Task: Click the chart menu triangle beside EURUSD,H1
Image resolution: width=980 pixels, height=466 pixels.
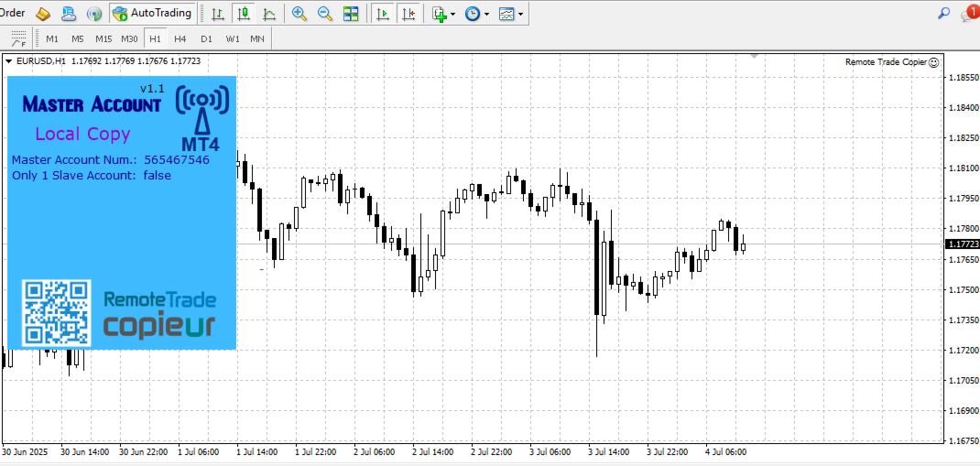Action: (x=9, y=61)
